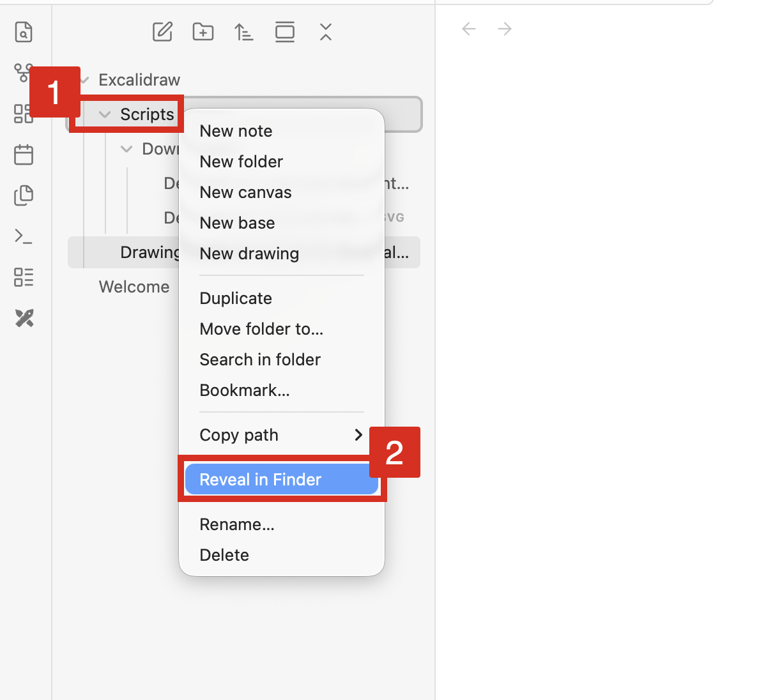Collapse all folders in file explorer

(x=326, y=32)
